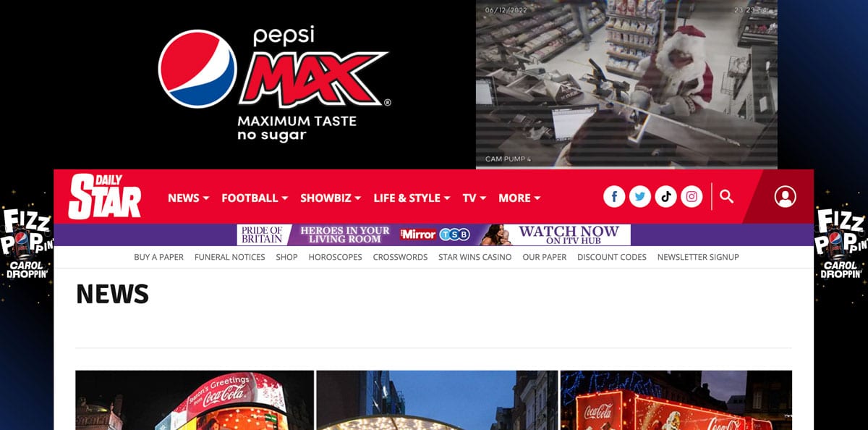Go to Horoscopes link

coord(335,257)
